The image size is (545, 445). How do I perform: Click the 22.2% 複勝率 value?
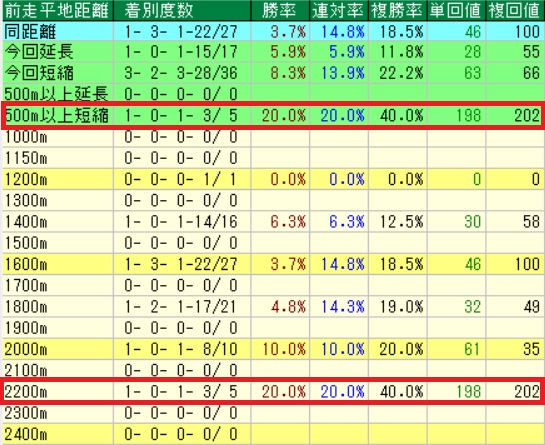click(x=401, y=73)
